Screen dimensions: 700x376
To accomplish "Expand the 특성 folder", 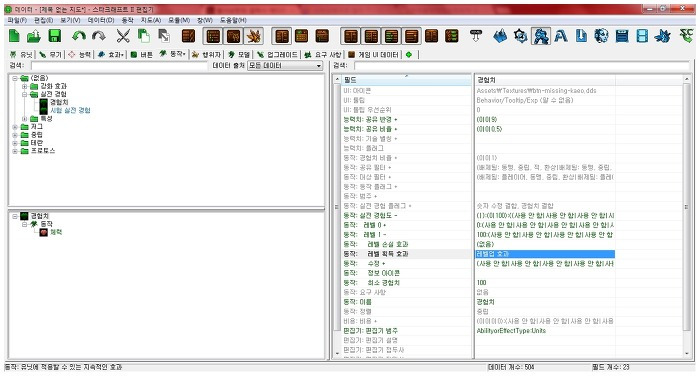I will 25,119.
